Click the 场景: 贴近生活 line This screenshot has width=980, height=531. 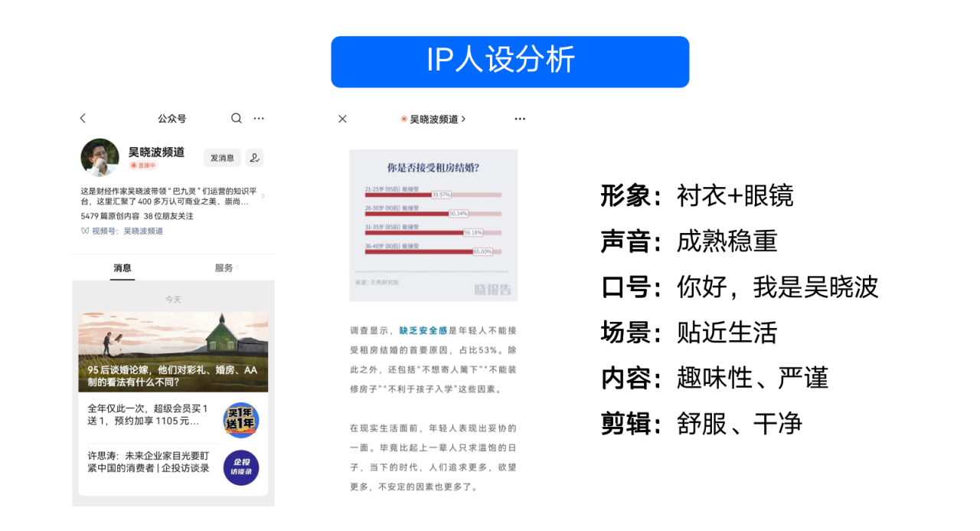689,332
